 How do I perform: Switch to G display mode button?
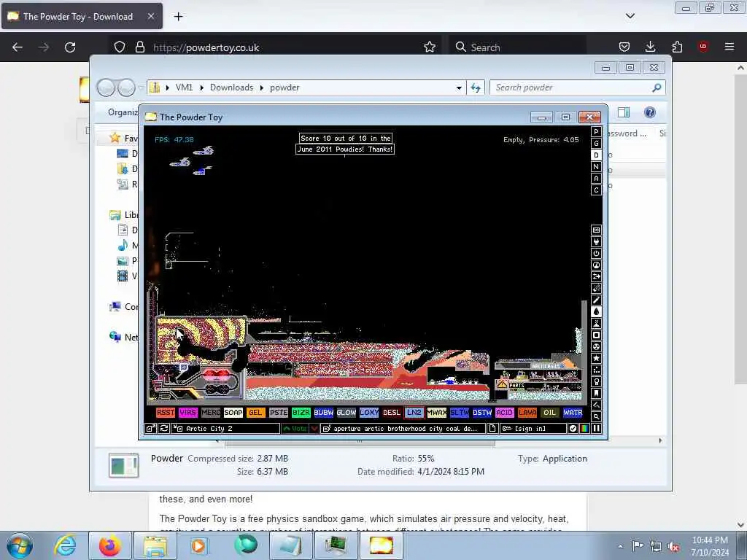(596, 144)
